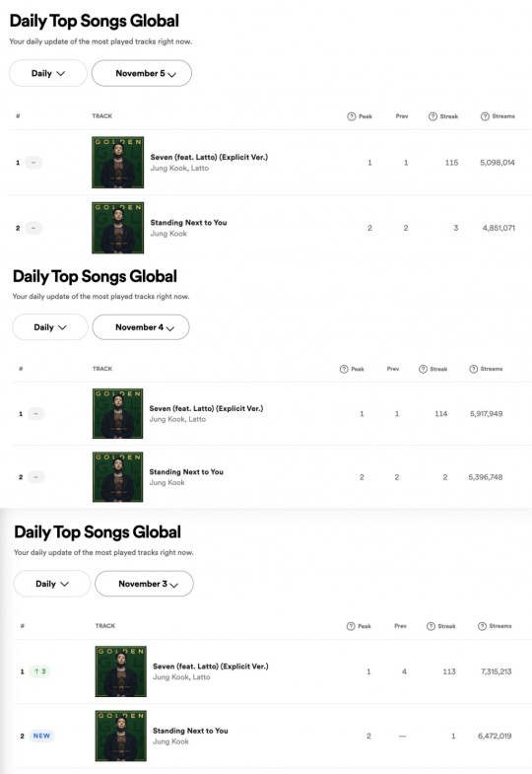Screen dimensions: 532x774
Task: Click Streak help icon in November 4 chart
Action: coord(423,369)
